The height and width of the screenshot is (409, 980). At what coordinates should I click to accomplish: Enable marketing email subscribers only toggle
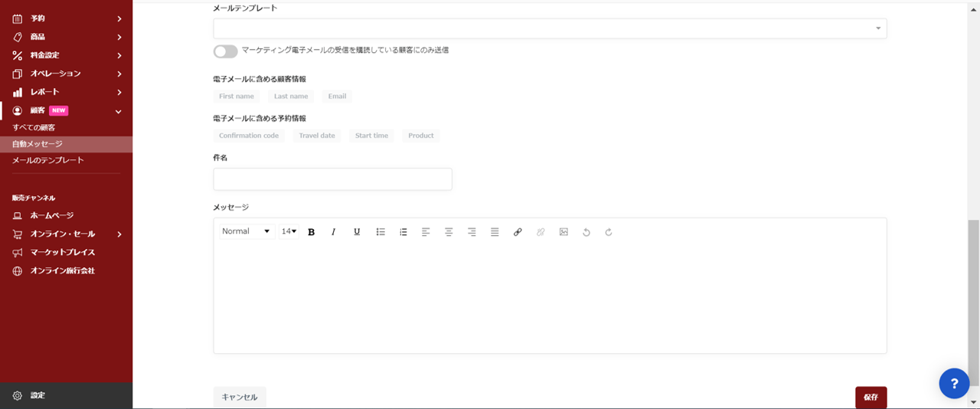225,51
